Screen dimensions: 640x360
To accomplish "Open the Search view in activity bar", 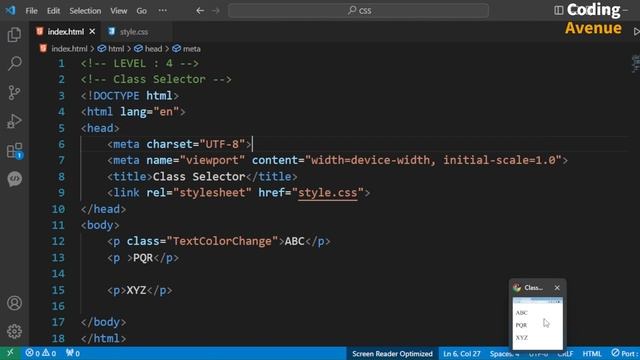I will [14, 63].
